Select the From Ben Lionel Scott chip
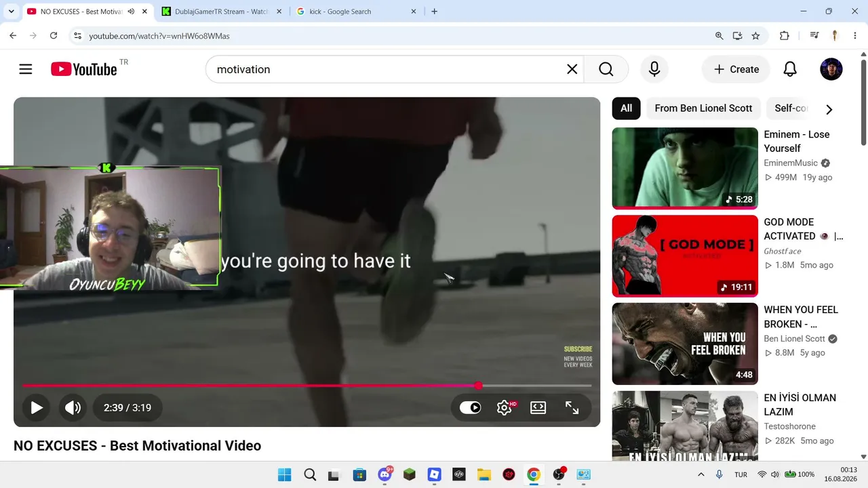This screenshot has width=868, height=488. click(703, 108)
